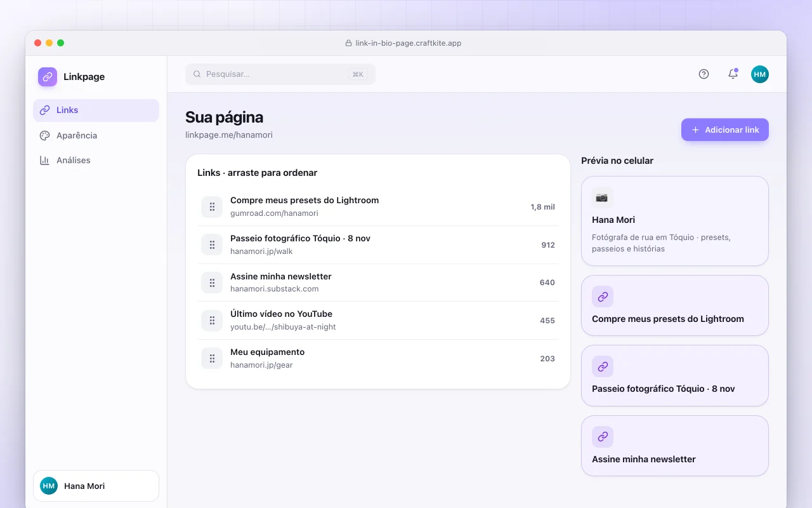Click the lock icon in the address bar
The image size is (812, 508).
(x=348, y=43)
